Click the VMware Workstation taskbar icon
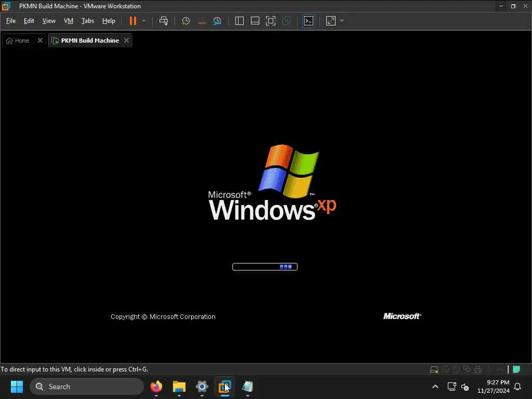 (x=224, y=387)
